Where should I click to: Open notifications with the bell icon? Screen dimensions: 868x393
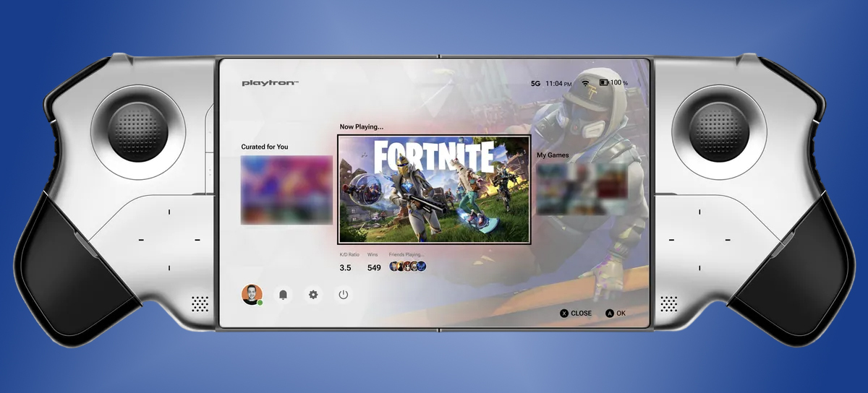pyautogui.click(x=283, y=295)
